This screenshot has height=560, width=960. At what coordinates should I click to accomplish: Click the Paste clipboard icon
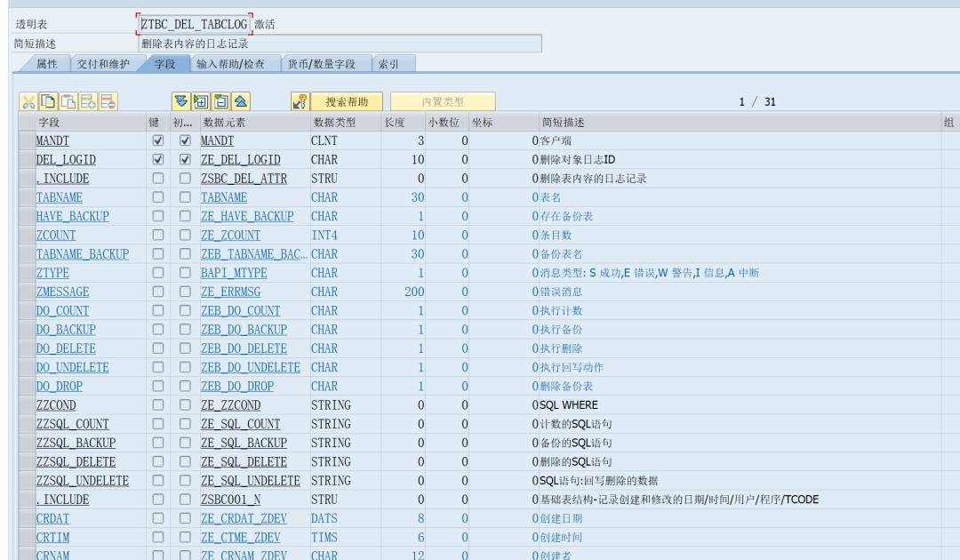point(68,101)
